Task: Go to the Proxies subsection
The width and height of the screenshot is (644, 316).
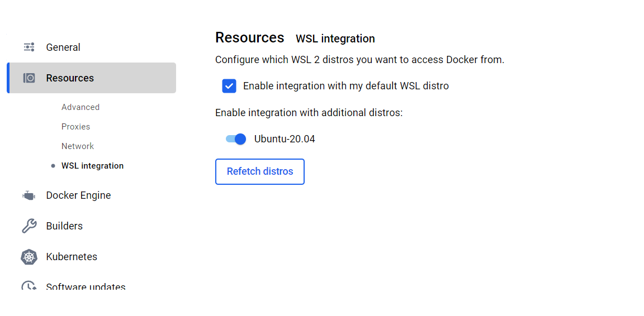Action: [75, 127]
